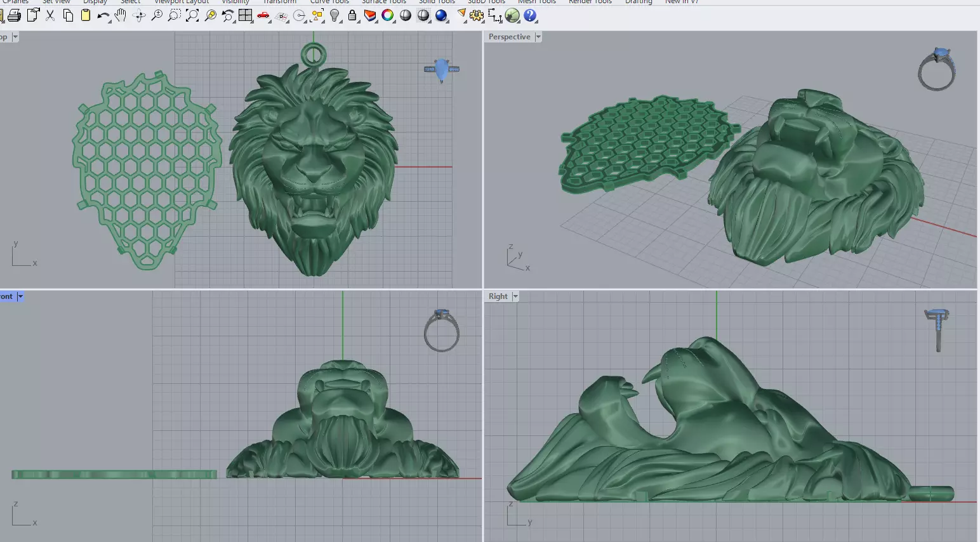The image size is (980, 542).
Task: Click the ring thumbnail in Front viewport corner
Action: (442, 331)
